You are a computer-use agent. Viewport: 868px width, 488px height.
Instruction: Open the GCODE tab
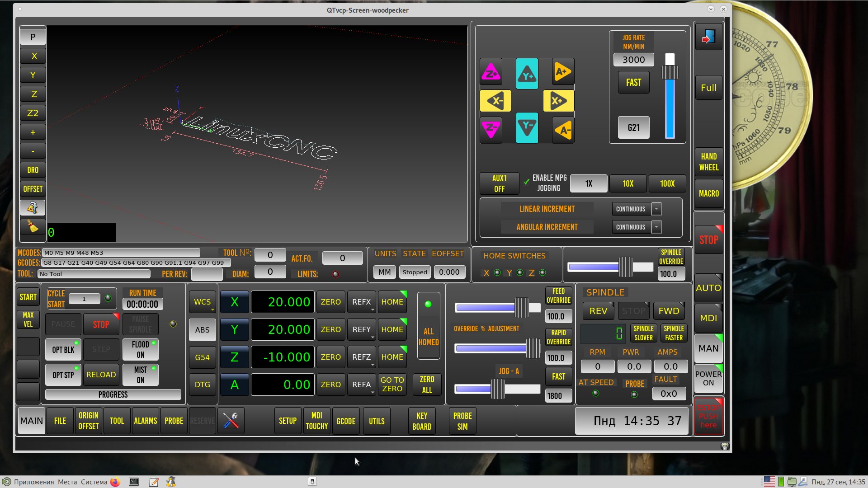point(346,421)
